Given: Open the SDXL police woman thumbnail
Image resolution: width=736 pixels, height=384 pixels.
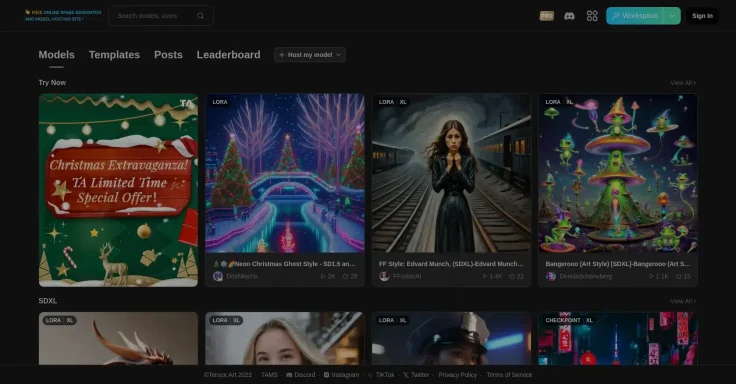Looking at the screenshot, I should (x=452, y=338).
